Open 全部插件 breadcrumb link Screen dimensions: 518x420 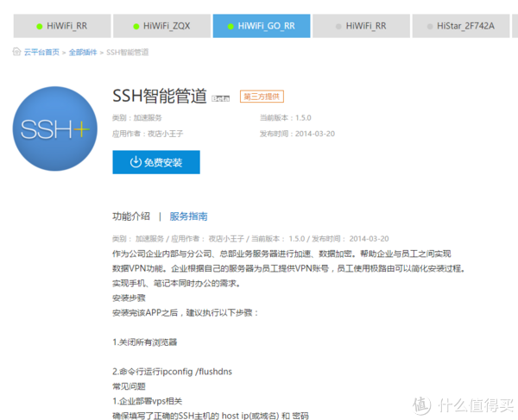83,52
